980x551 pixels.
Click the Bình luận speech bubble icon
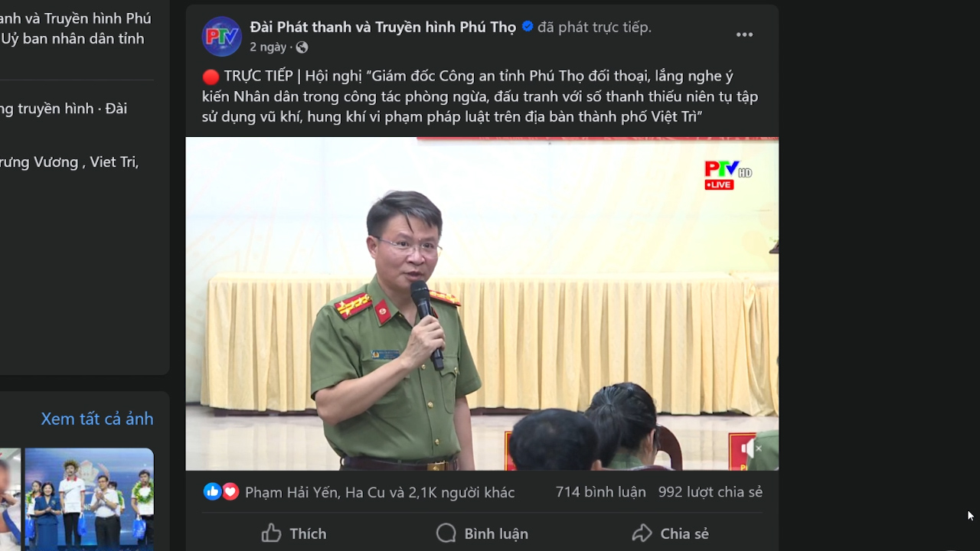click(x=446, y=533)
